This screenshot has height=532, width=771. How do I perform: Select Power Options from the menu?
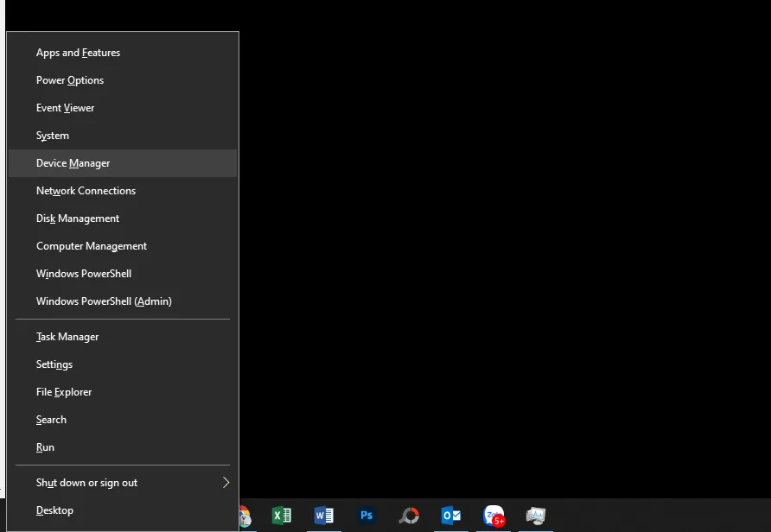[70, 80]
